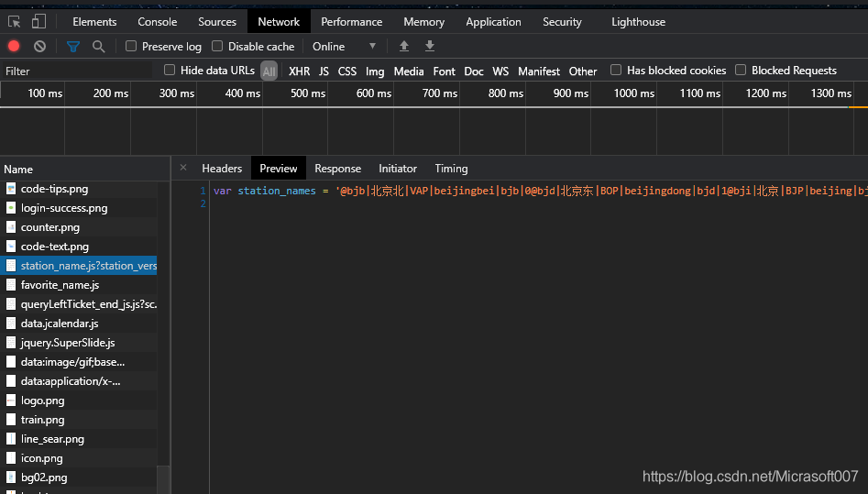Select the queryLeftTicket_end_js.js request

79,304
